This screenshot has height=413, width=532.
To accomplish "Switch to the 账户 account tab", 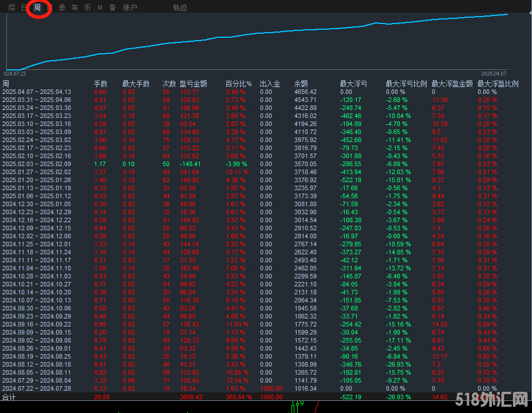I will 130,7.
